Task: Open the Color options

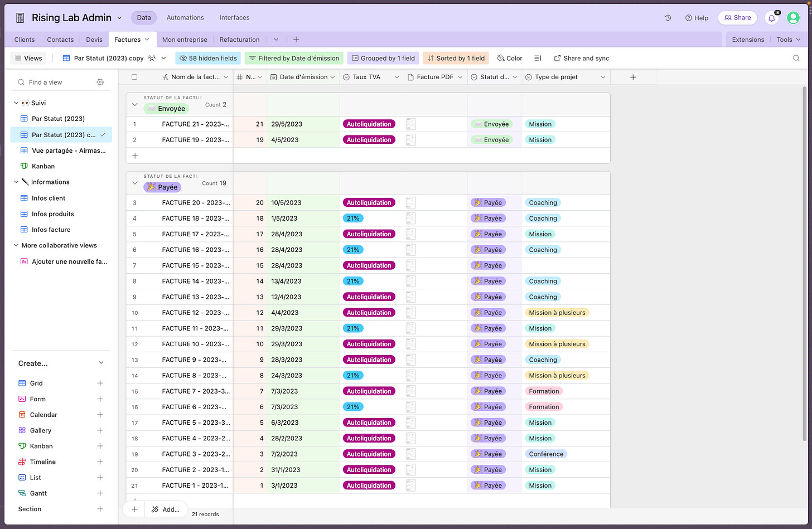Action: click(510, 58)
